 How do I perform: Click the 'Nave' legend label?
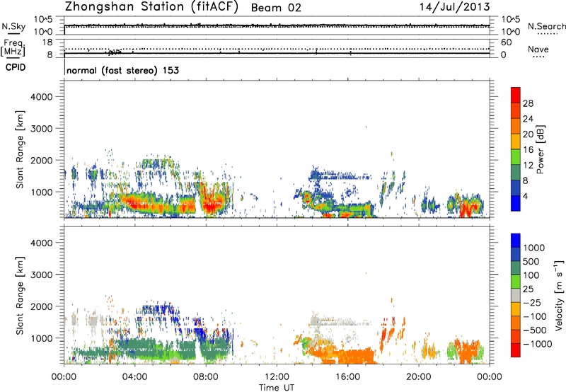click(x=538, y=49)
